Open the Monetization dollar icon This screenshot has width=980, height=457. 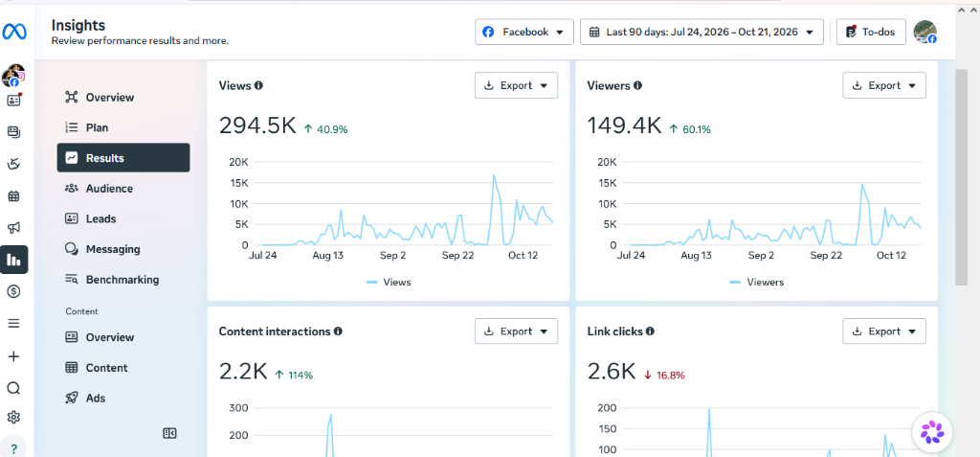(x=13, y=291)
